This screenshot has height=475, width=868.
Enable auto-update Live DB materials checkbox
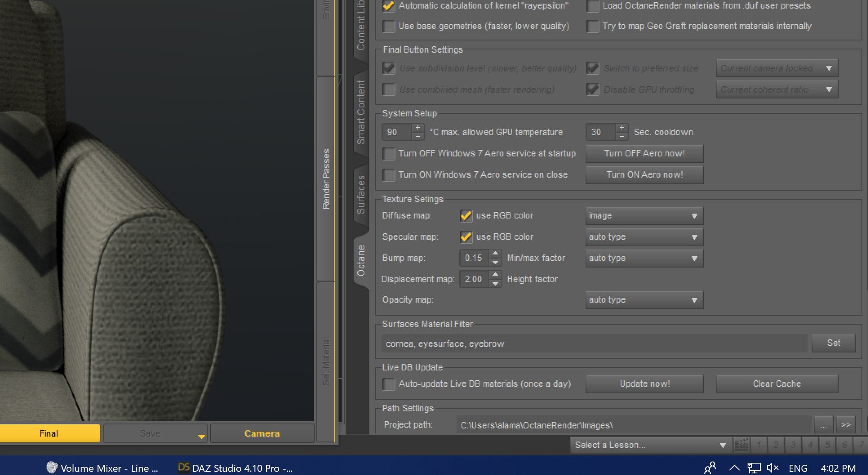tap(389, 384)
